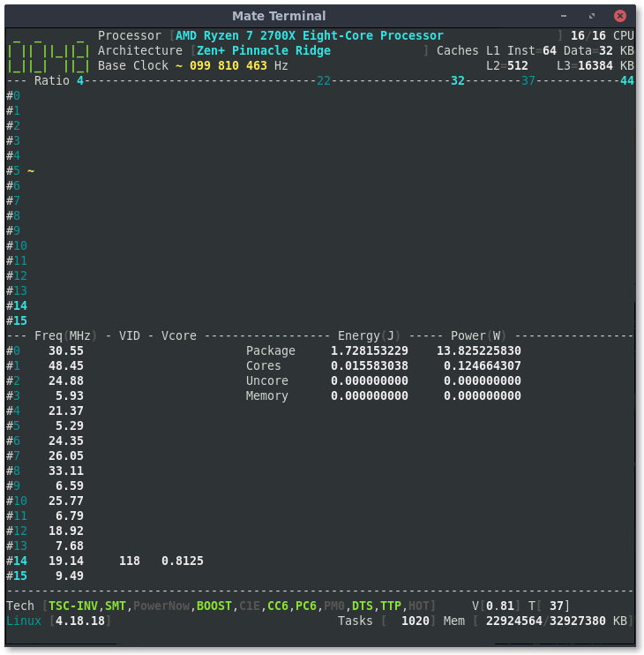Click the SMT tech flag
The height and width of the screenshot is (655, 644).
pyautogui.click(x=116, y=606)
